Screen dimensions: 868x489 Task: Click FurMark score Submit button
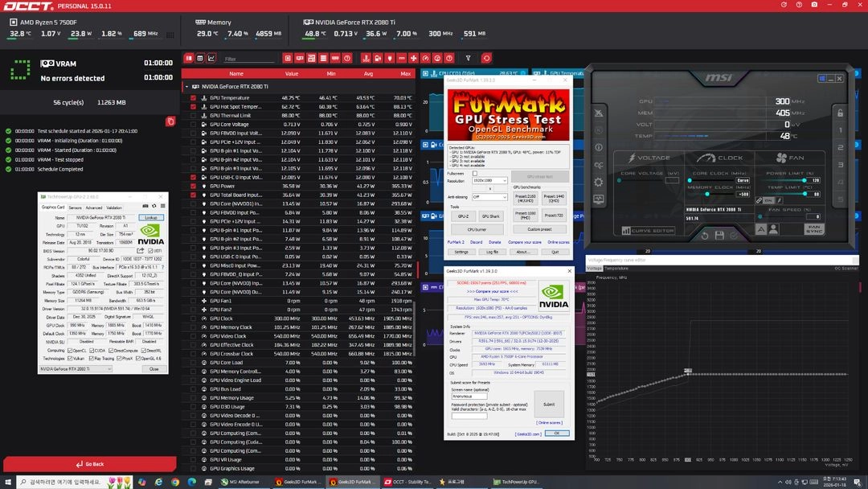(549, 405)
